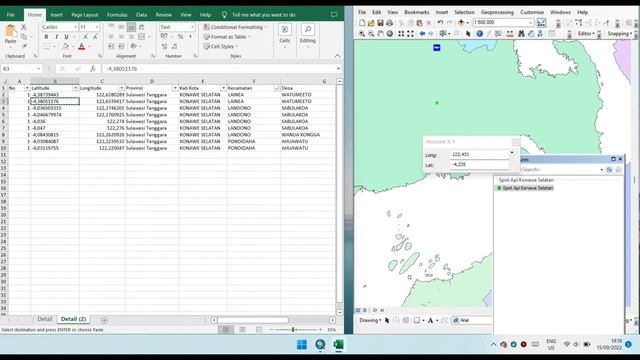Open Customize menu in ArcMap
The image size is (640, 360).
(532, 12)
